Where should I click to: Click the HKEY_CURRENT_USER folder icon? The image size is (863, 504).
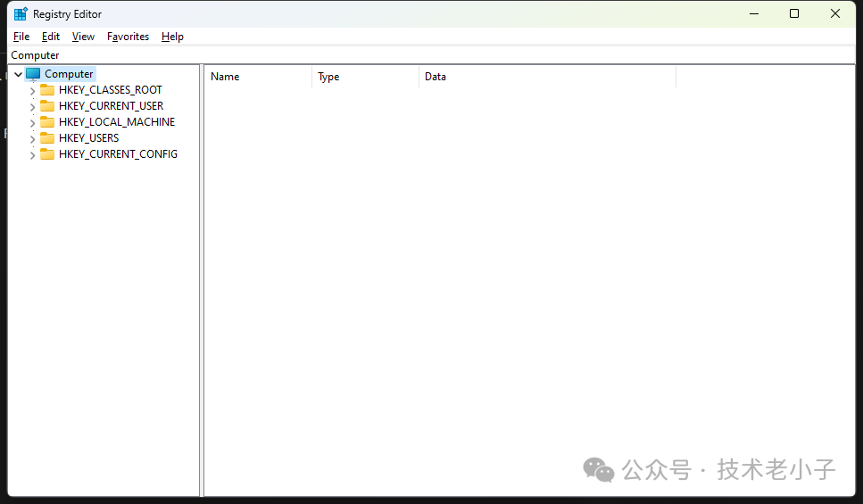47,105
